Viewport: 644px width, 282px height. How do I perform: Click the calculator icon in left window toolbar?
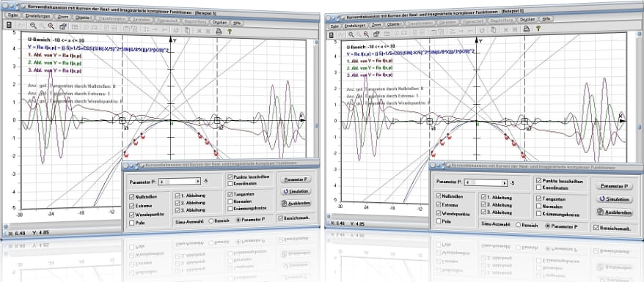[x=9, y=26]
